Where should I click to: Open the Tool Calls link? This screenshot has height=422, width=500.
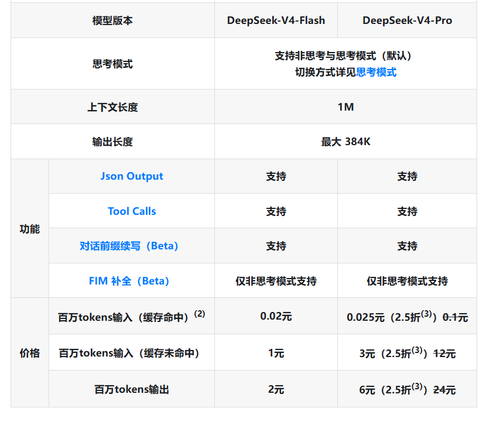point(132,211)
